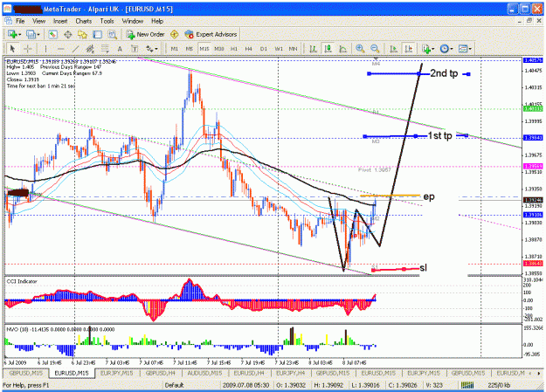Open the File menu

(x=20, y=21)
